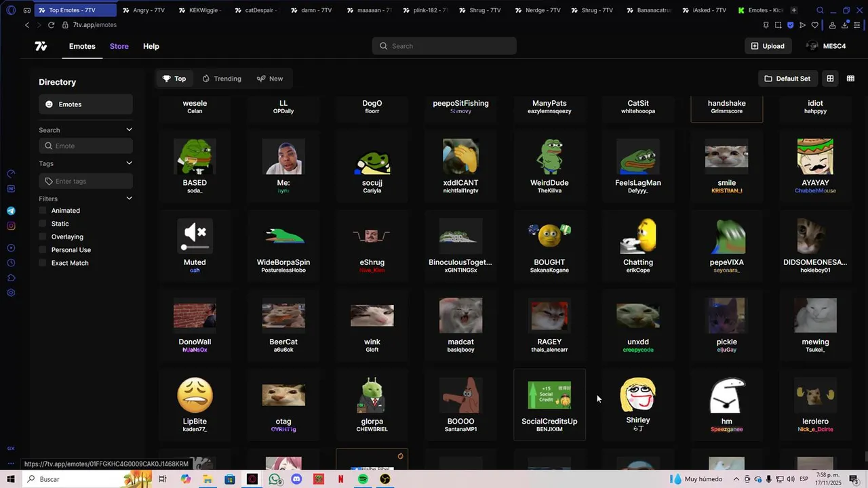Click the Enter tags field

coord(85,181)
